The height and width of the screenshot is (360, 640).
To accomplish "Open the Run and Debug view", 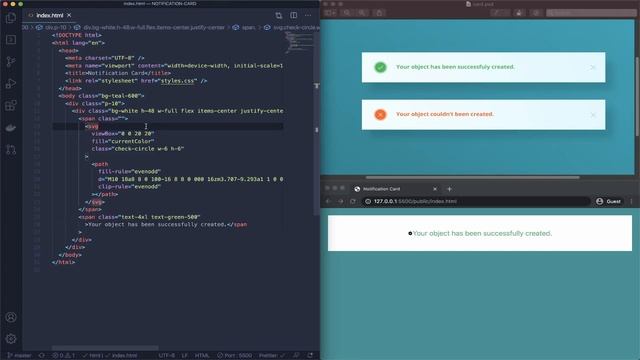I will click(x=11, y=84).
